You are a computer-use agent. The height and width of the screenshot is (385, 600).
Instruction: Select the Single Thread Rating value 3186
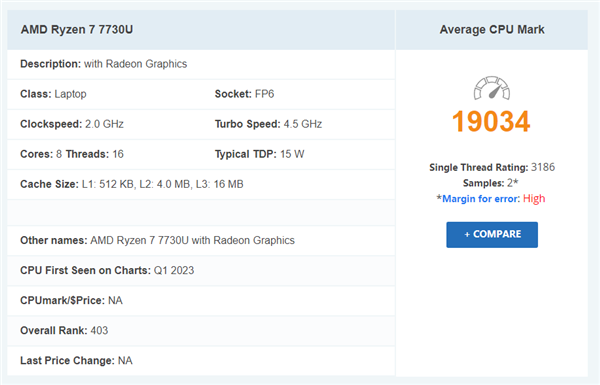pos(543,167)
